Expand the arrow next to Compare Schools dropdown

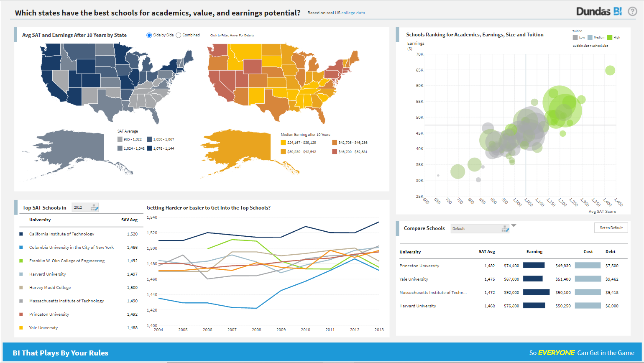pyautogui.click(x=514, y=226)
